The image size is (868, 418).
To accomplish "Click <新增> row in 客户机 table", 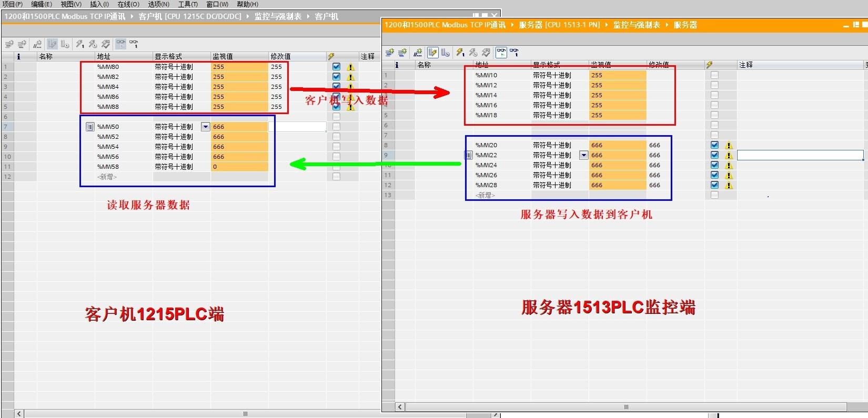I will tap(107, 177).
